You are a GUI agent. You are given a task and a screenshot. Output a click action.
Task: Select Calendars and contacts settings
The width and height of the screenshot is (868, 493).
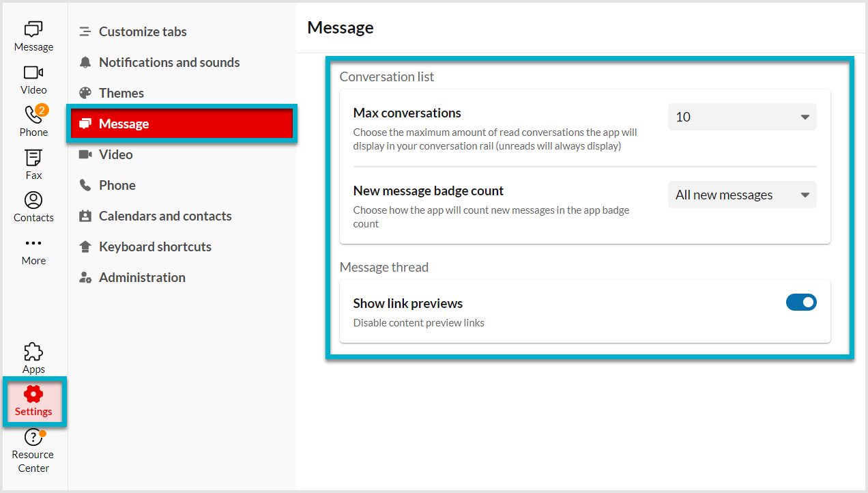165,216
